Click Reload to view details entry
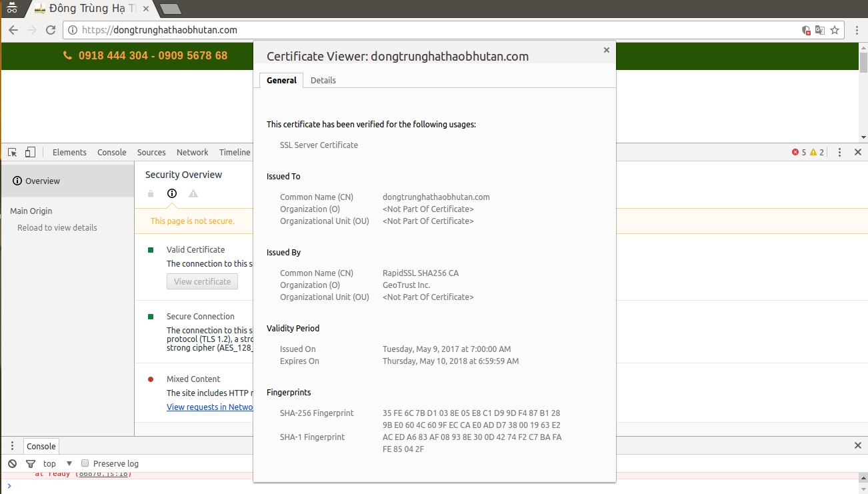The height and width of the screenshot is (494, 868). tap(57, 227)
